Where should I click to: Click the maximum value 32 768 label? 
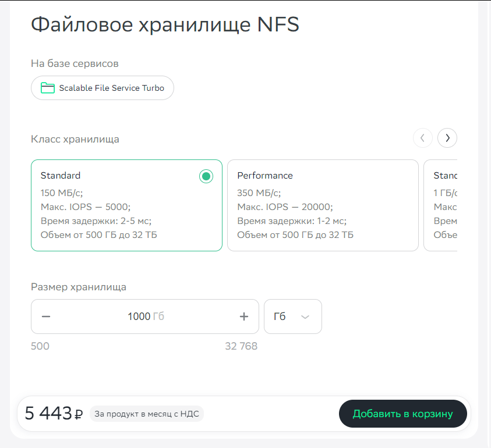coord(241,346)
